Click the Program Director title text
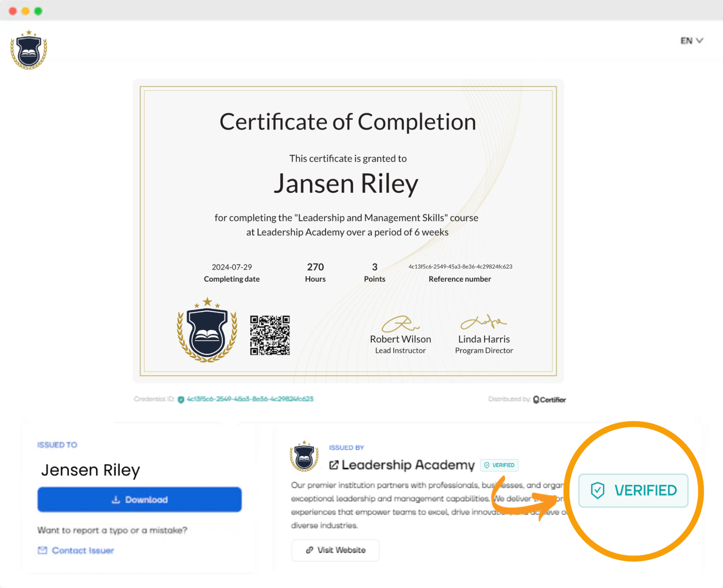Image resolution: width=723 pixels, height=588 pixels. (484, 350)
